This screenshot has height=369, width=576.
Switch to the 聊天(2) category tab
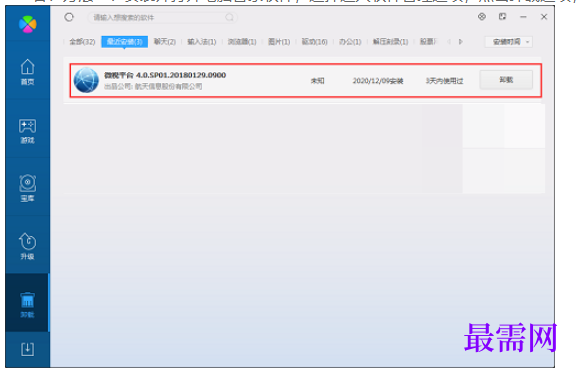[x=165, y=42]
